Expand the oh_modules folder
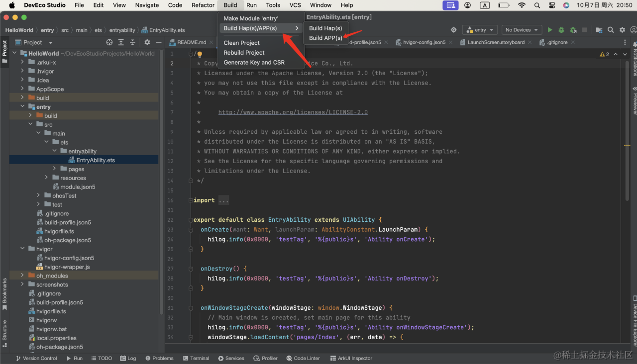The height and width of the screenshot is (364, 637). click(x=22, y=275)
